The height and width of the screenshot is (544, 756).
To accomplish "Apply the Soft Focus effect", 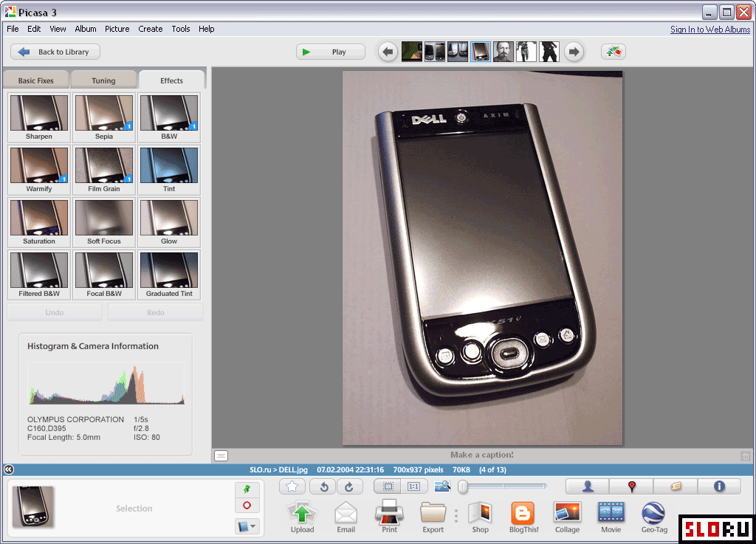I will pyautogui.click(x=103, y=223).
